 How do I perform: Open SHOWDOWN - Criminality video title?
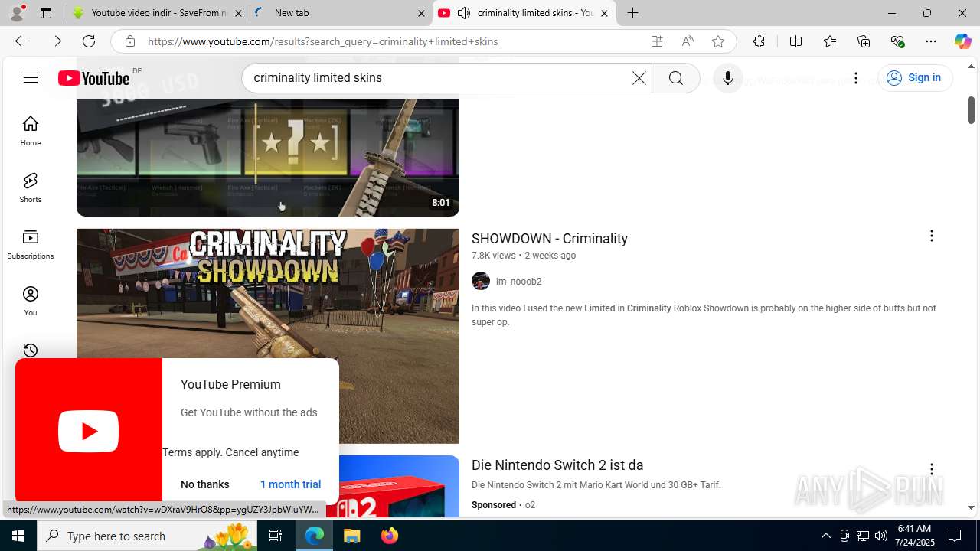[x=550, y=239]
